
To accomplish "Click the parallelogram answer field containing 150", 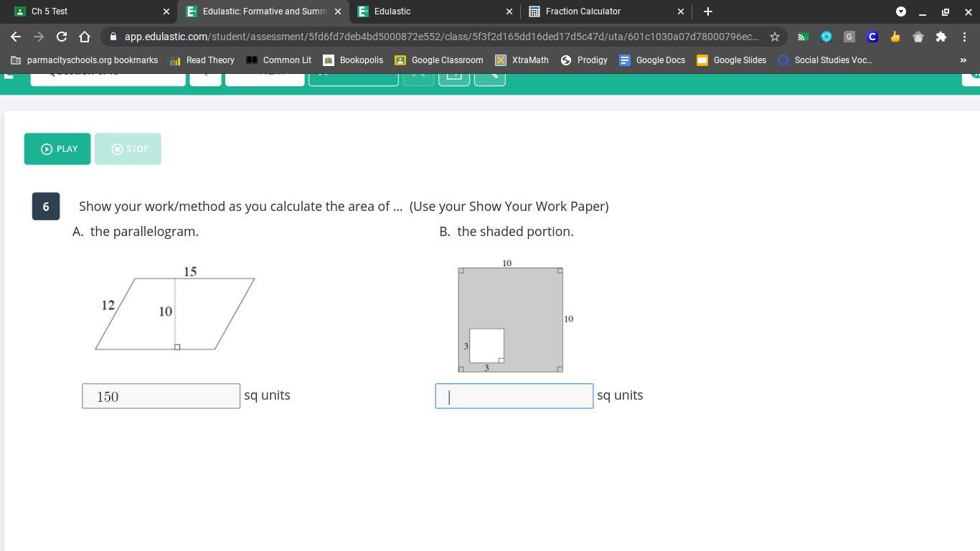I will [161, 396].
